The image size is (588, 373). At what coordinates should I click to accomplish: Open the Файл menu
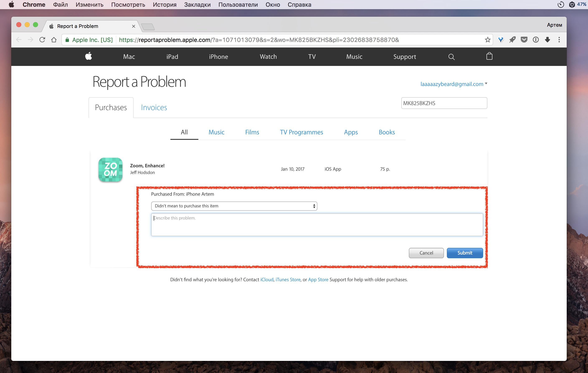tap(60, 4)
